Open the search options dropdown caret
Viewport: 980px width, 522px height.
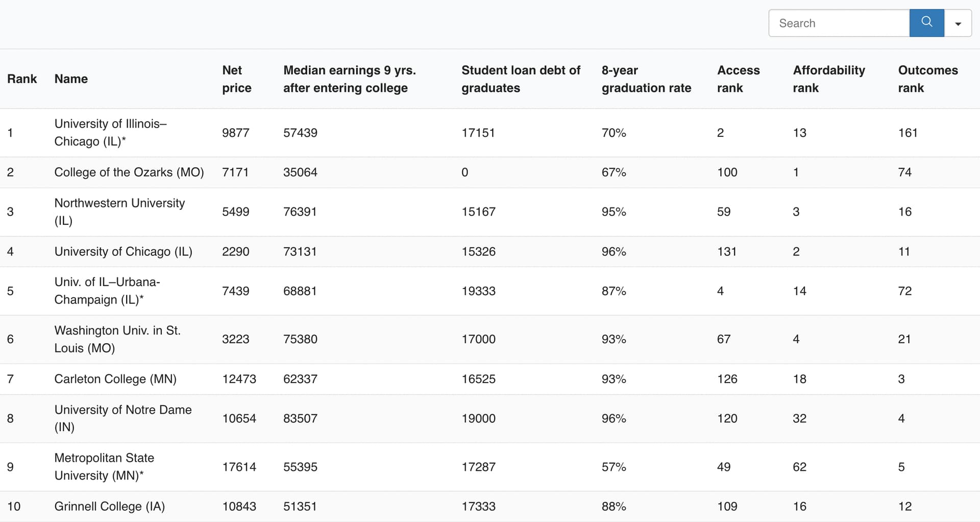[958, 23]
